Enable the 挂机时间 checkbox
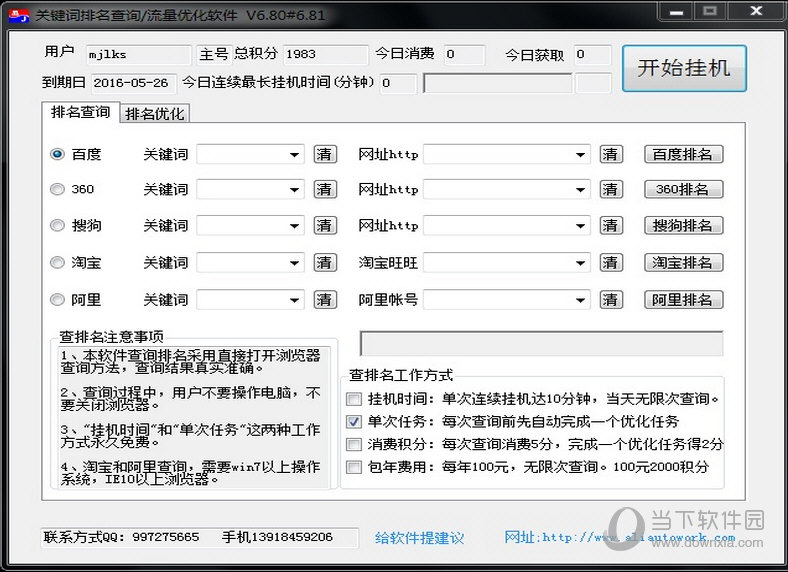This screenshot has width=788, height=572. point(354,399)
